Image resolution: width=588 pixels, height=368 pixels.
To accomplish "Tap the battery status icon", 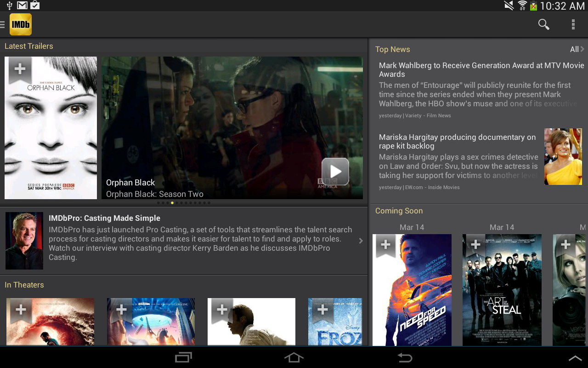I will [533, 6].
